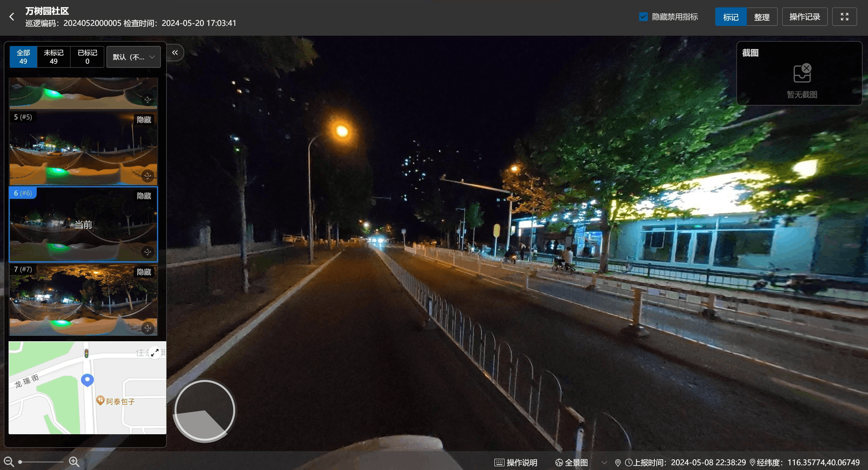The width and height of the screenshot is (868, 470).
Task: Hide panorama 7 using 隐藏 toggle
Action: [x=144, y=272]
